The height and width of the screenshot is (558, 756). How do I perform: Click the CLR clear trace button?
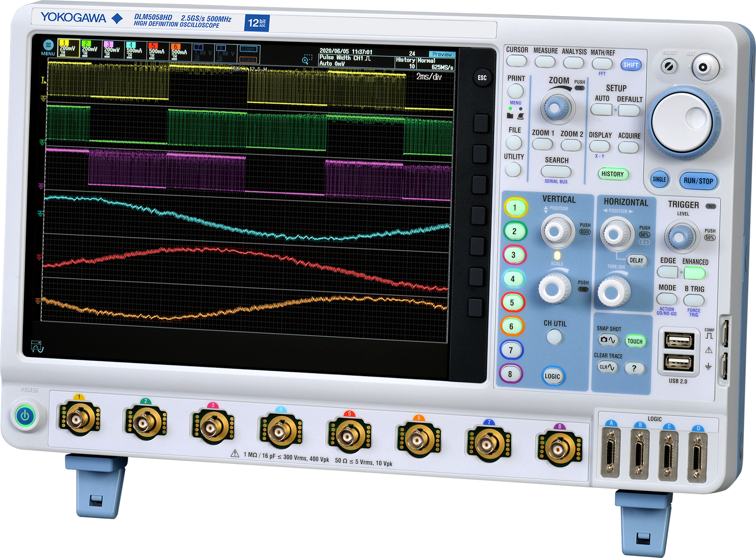(607, 367)
